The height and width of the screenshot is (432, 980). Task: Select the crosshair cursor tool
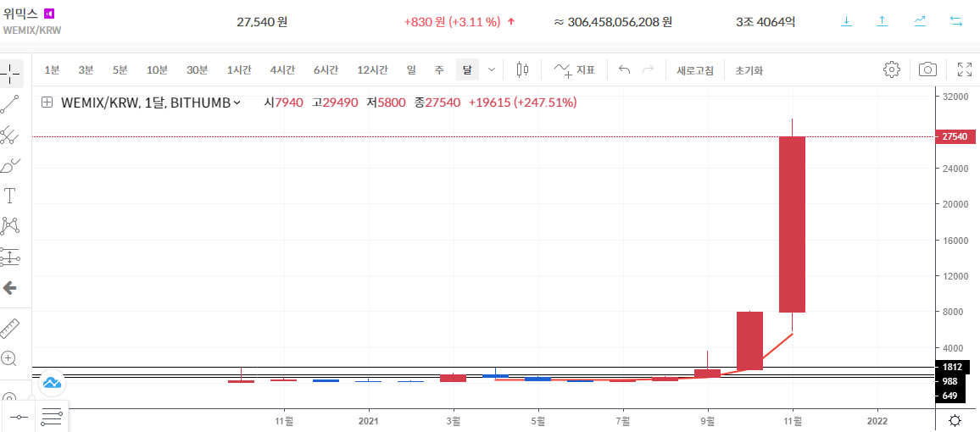11,74
